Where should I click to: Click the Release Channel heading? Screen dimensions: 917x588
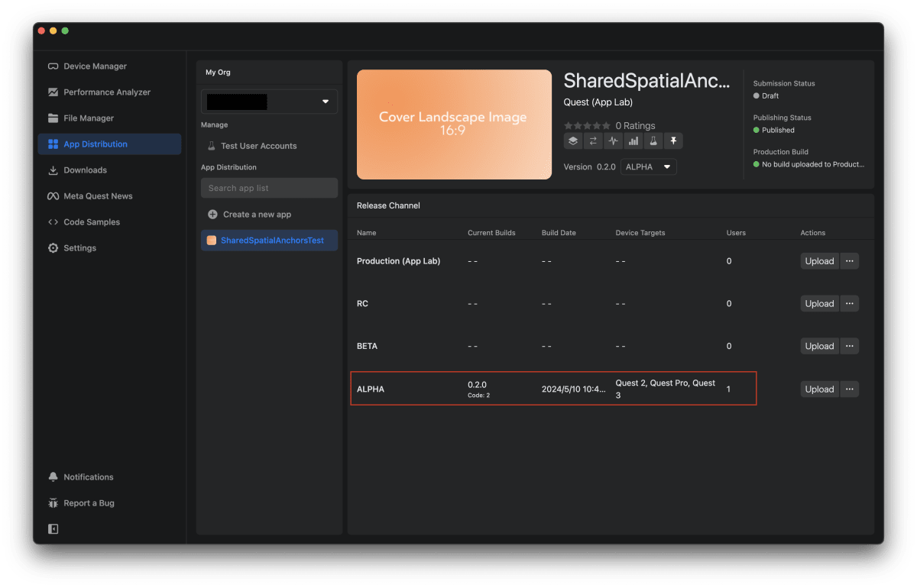pyautogui.click(x=388, y=205)
